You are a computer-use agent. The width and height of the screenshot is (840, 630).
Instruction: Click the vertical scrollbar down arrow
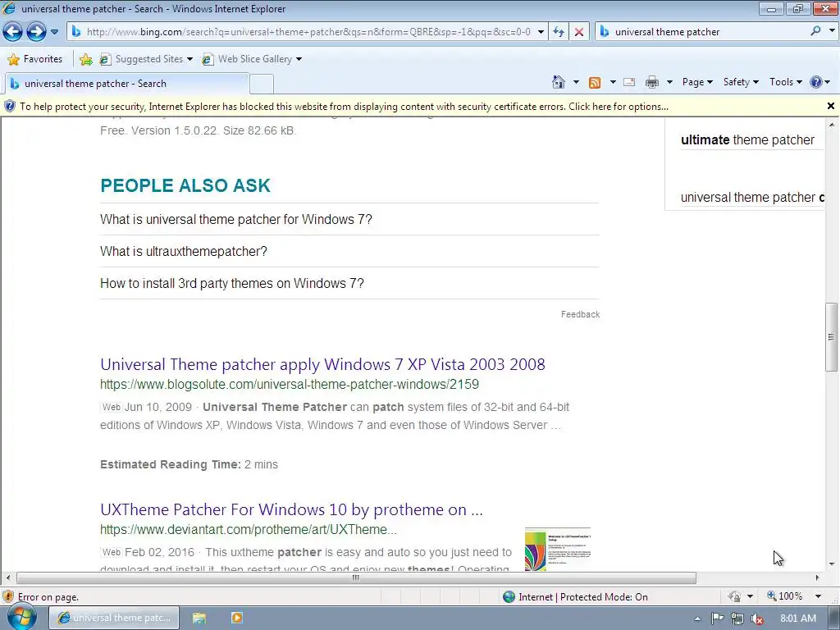tap(832, 564)
